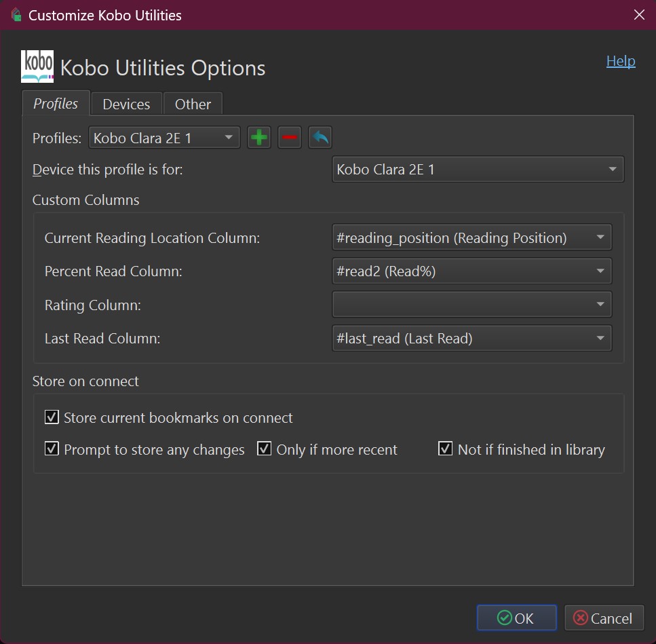This screenshot has height=644, width=656.
Task: Expand Device this profile is for dropdown
Action: [478, 170]
